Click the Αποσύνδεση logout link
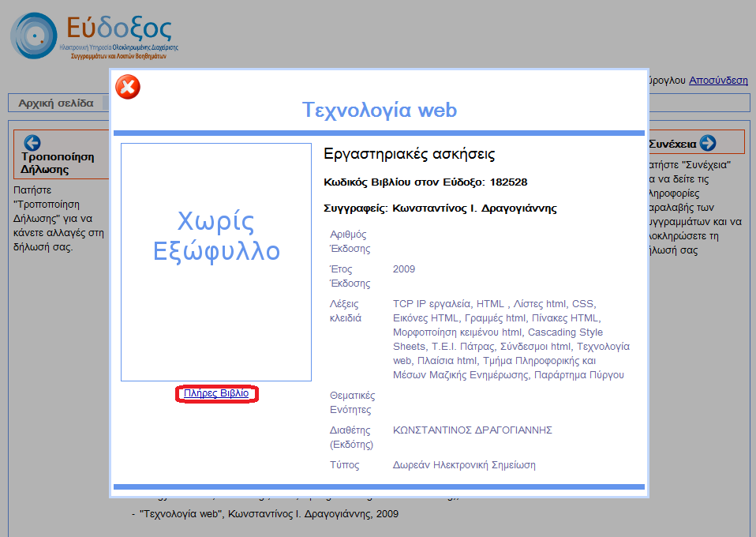The image size is (756, 537). point(718,80)
